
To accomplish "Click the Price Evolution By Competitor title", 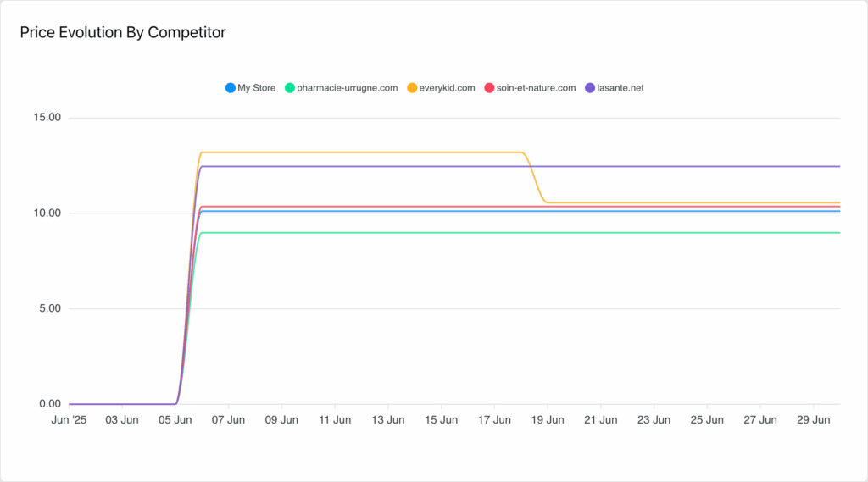I will [123, 33].
